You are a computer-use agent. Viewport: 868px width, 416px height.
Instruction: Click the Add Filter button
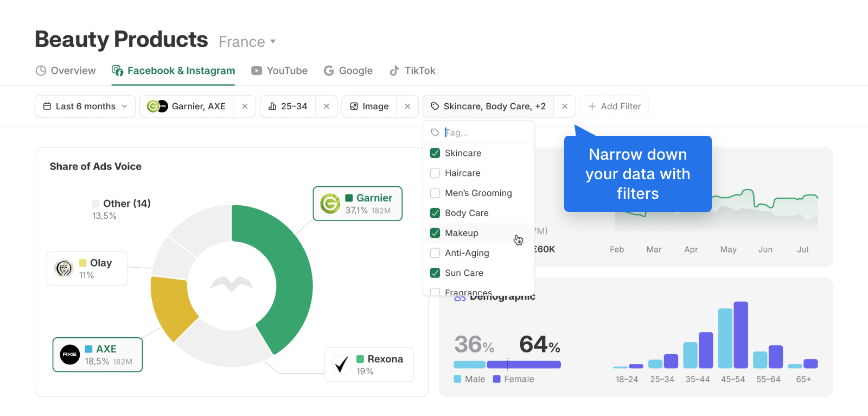[614, 106]
